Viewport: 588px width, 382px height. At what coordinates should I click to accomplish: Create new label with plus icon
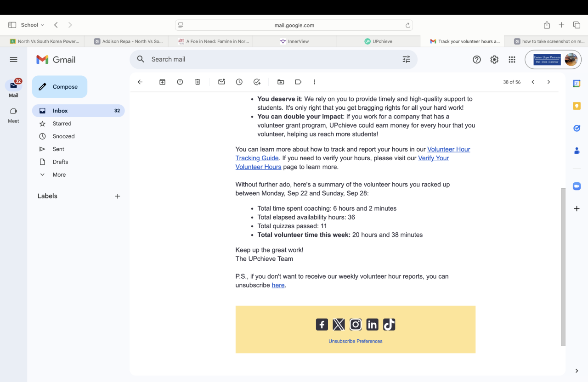pos(118,196)
